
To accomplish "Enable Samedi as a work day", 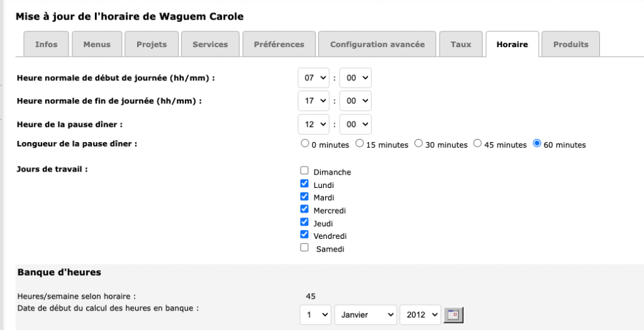I will tap(305, 248).
